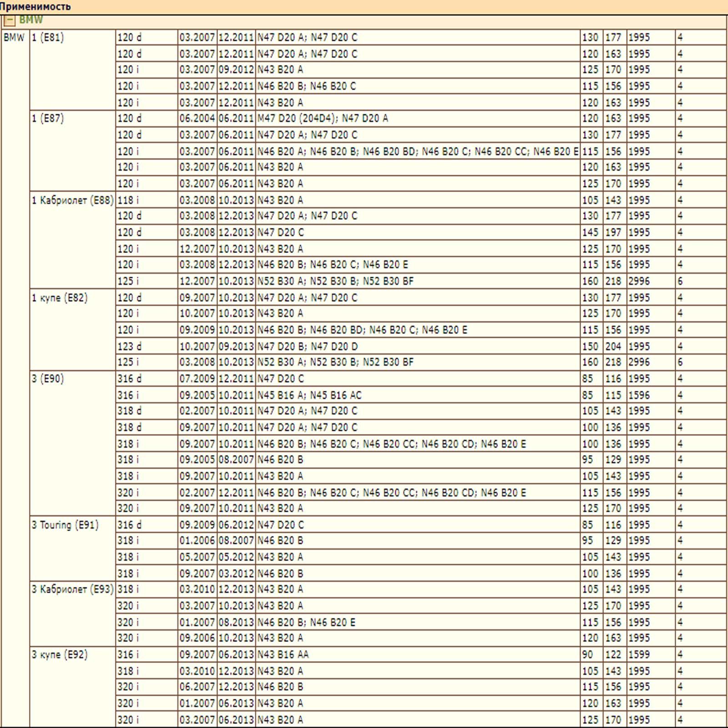The image size is (728, 728).
Task: Select the 1599 displacement value cell
Action: (x=639, y=655)
